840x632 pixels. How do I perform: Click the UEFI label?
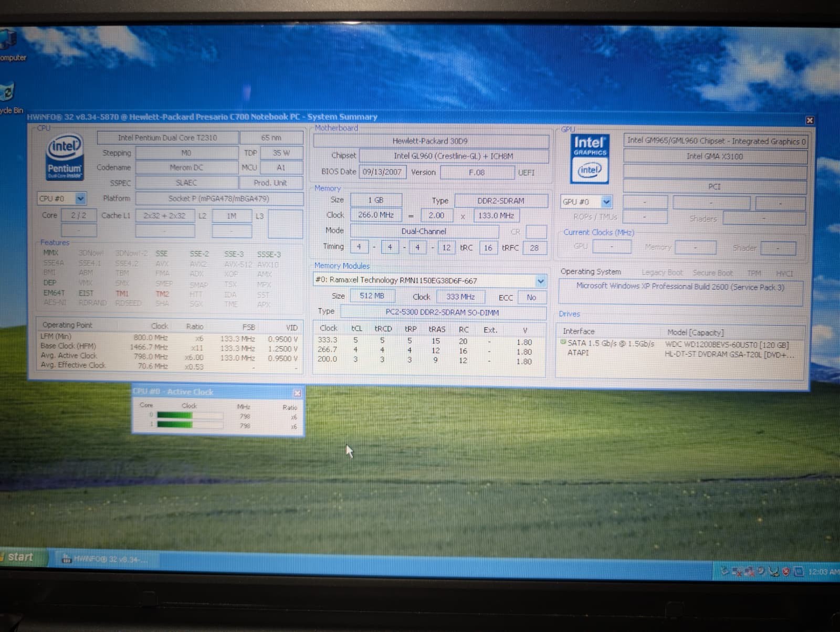(526, 173)
